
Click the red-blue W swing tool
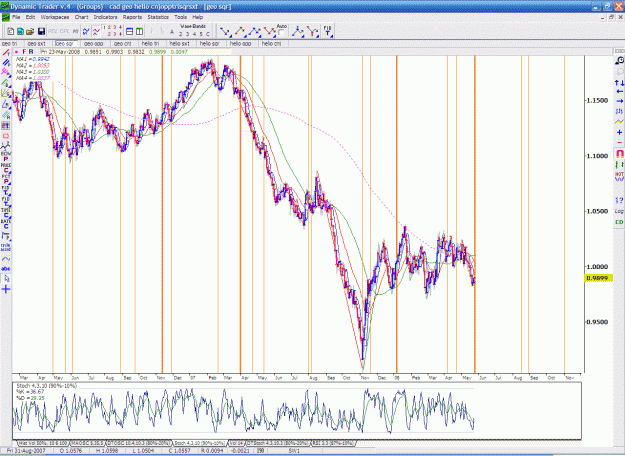tap(269, 31)
